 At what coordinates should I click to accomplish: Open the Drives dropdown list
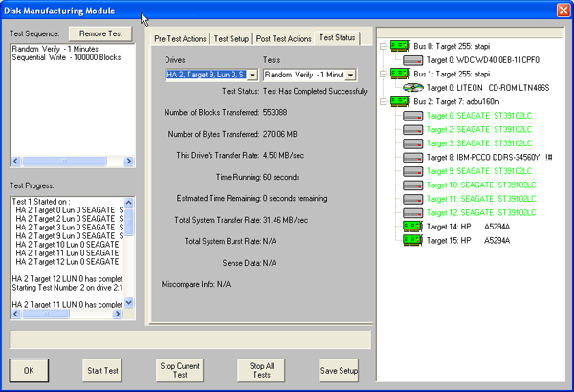click(253, 75)
